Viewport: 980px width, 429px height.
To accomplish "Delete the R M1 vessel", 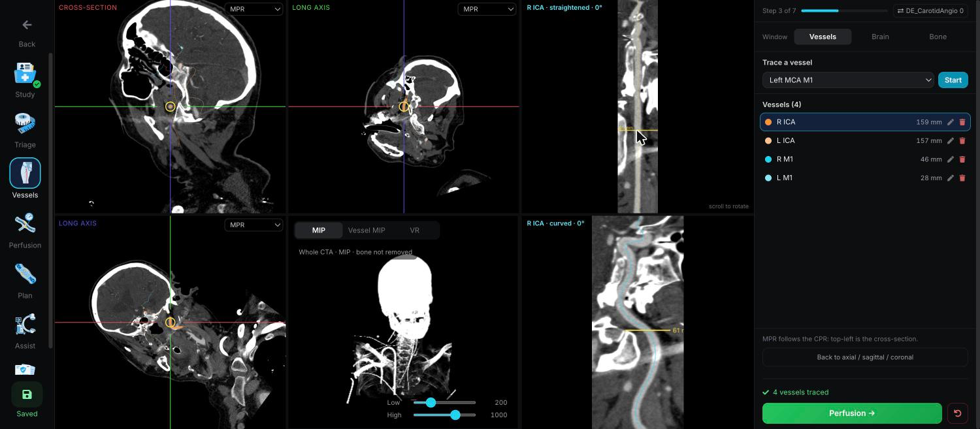I will (x=962, y=159).
